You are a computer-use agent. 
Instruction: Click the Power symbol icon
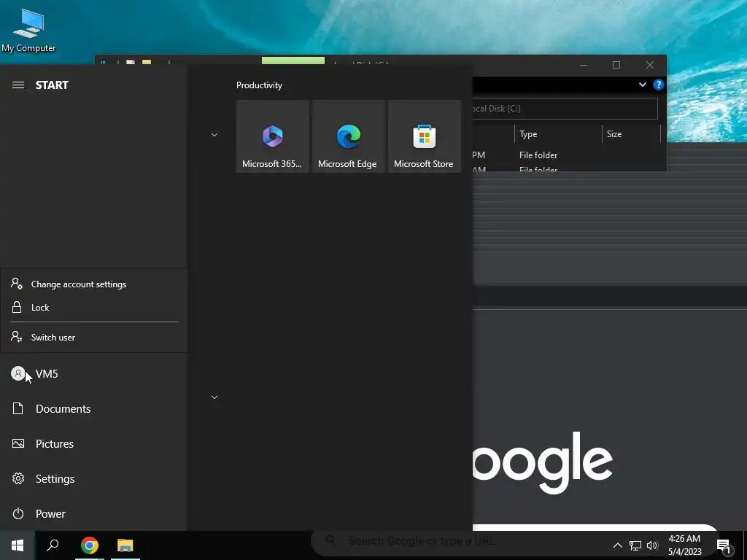click(x=18, y=514)
